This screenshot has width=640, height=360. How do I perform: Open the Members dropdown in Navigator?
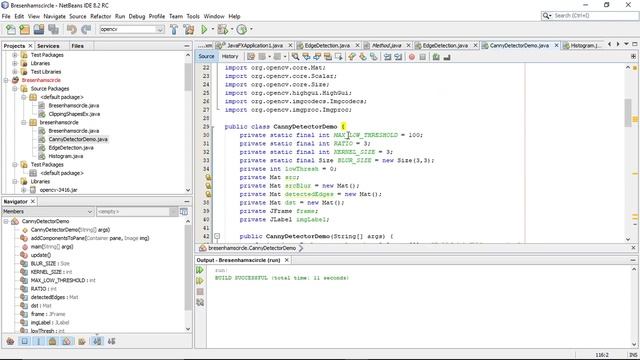click(x=48, y=211)
